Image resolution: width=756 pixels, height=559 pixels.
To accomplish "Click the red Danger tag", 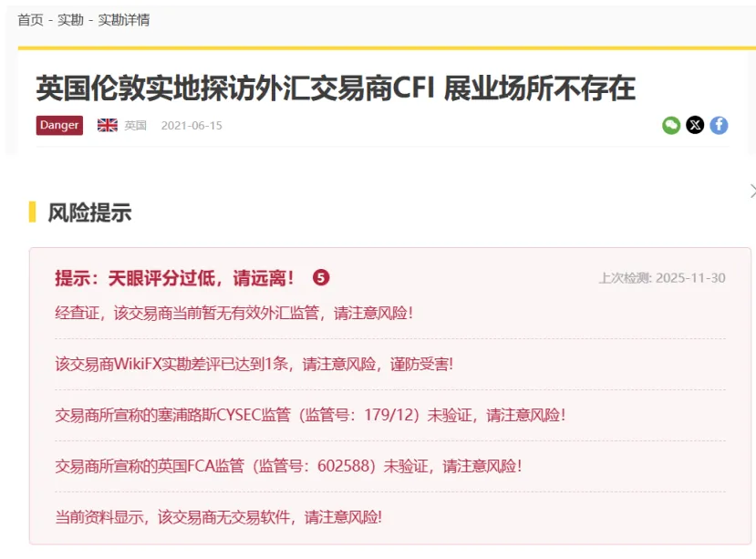I will click(59, 126).
